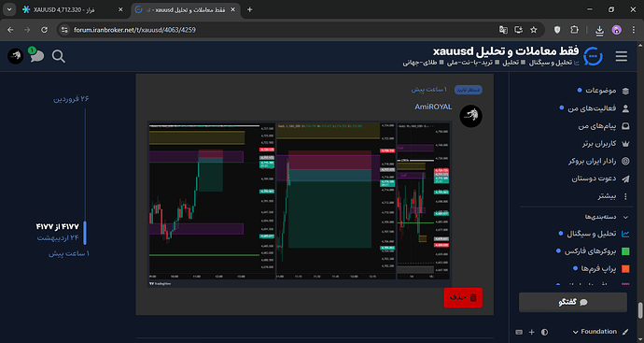Toggle dark/light mode contrast icon
This screenshot has width=644, height=343.
545,332
